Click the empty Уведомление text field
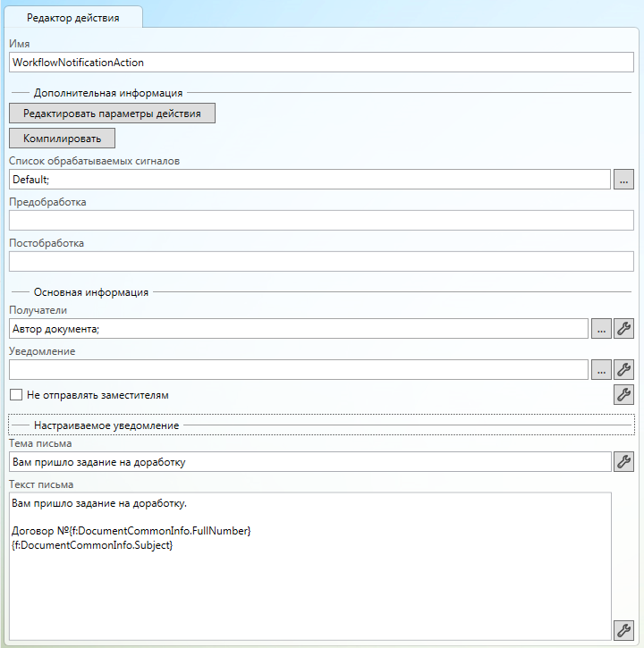The width and height of the screenshot is (644, 648). pyautogui.click(x=298, y=369)
